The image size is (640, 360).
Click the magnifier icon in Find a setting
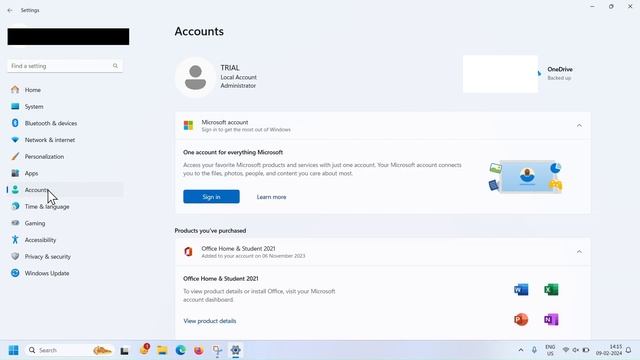point(115,66)
